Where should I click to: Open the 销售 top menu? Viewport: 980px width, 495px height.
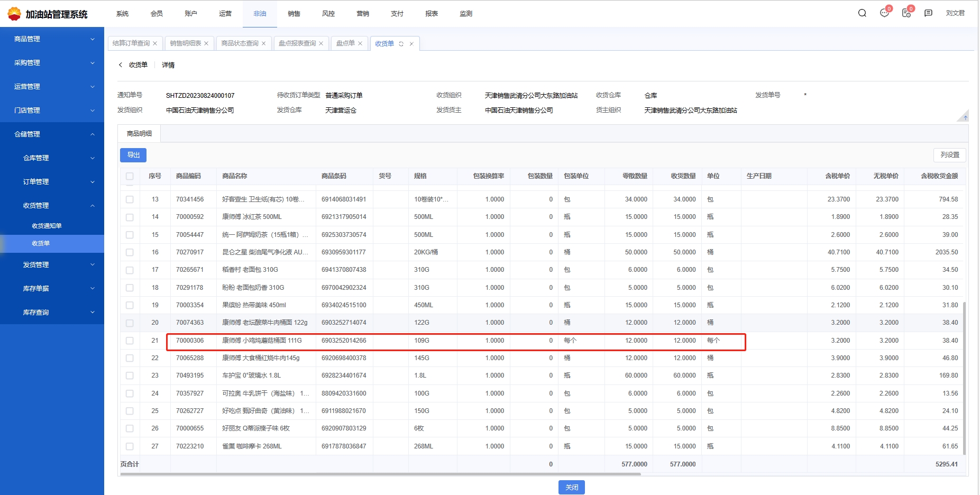294,14
